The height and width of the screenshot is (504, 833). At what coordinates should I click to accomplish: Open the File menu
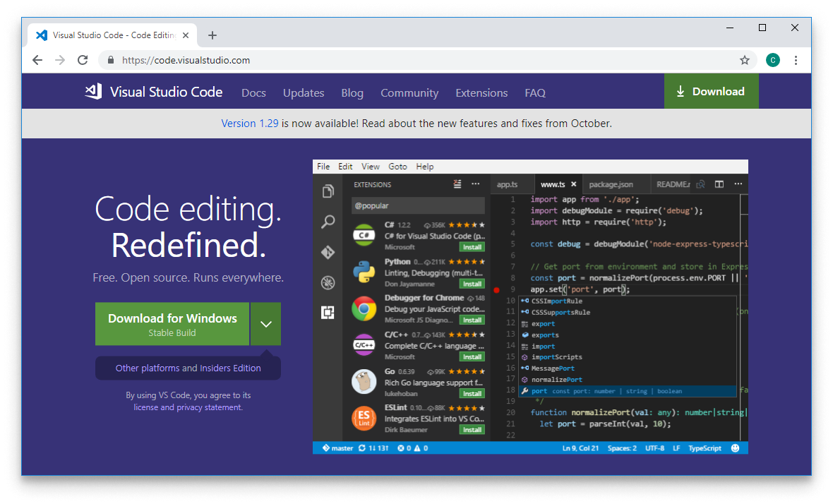pyautogui.click(x=323, y=166)
